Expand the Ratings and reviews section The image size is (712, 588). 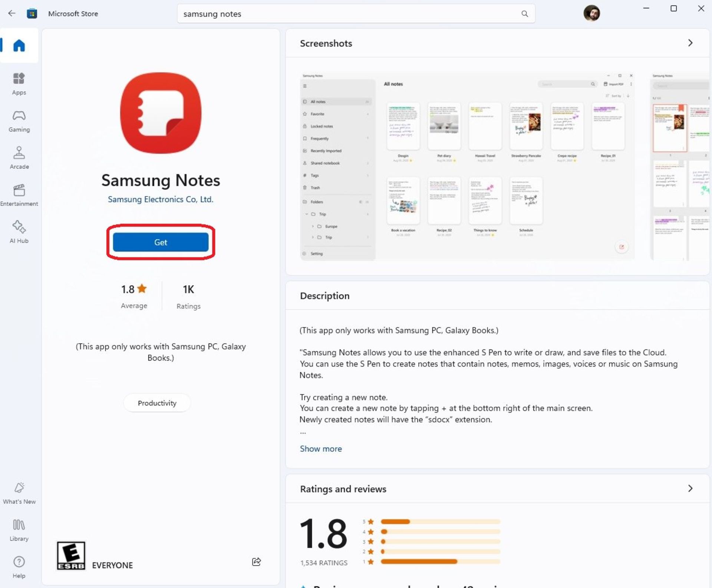click(x=690, y=489)
